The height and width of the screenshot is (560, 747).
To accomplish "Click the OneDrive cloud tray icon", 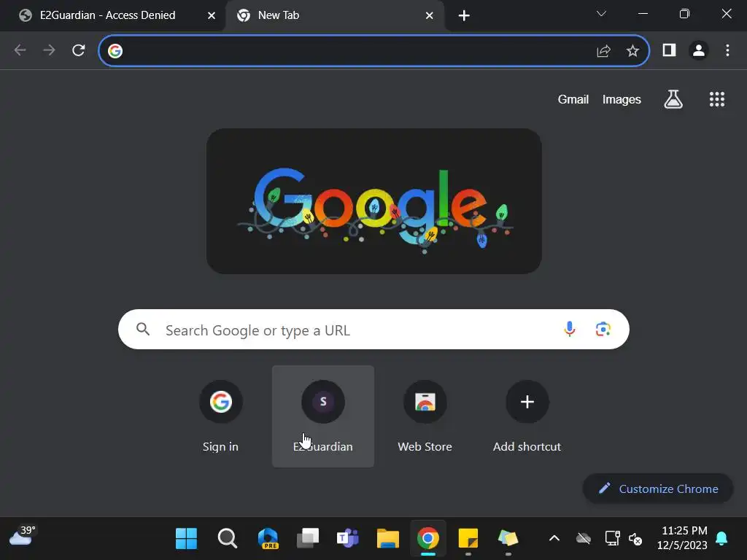I will coord(584,539).
